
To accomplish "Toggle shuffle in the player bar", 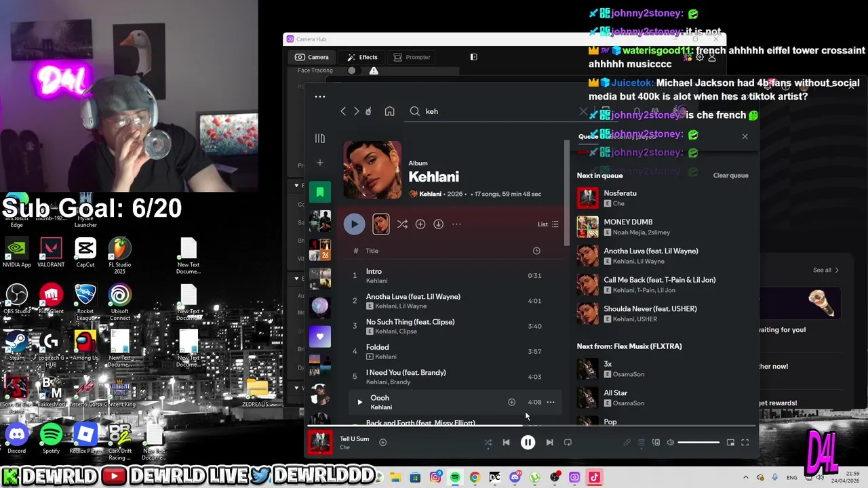I will coord(488,443).
